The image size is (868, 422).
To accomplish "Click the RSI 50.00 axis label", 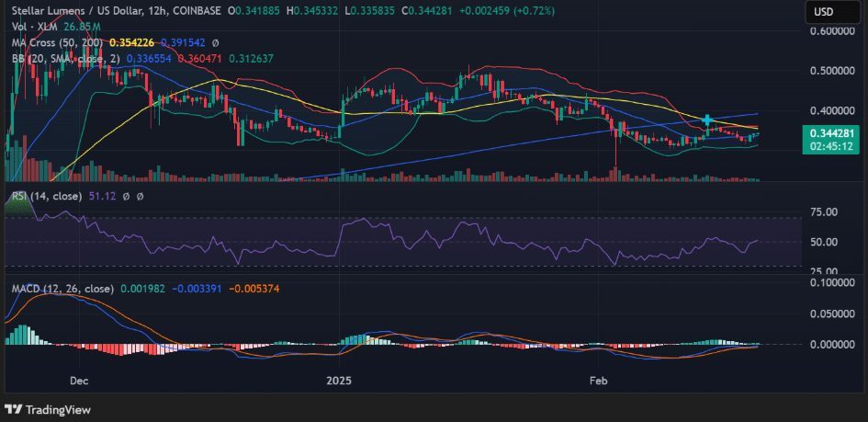I will pyautogui.click(x=824, y=242).
